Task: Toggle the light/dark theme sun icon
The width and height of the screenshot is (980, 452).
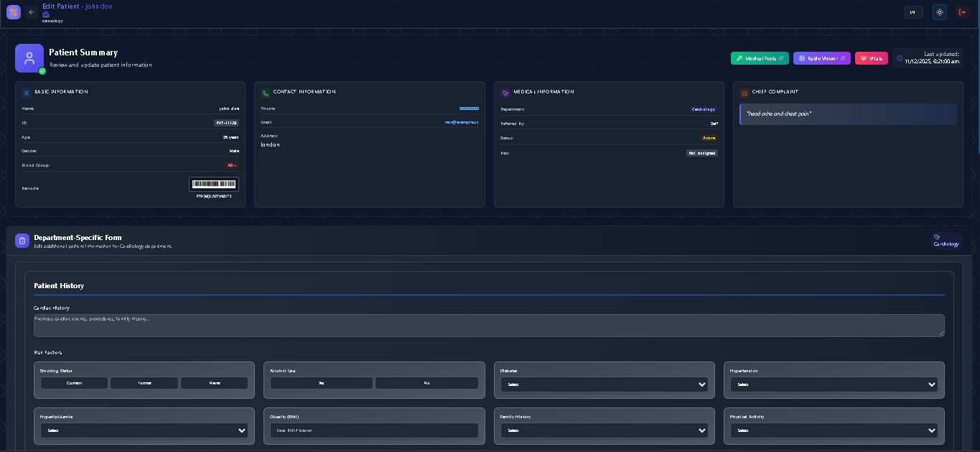Action: point(939,11)
